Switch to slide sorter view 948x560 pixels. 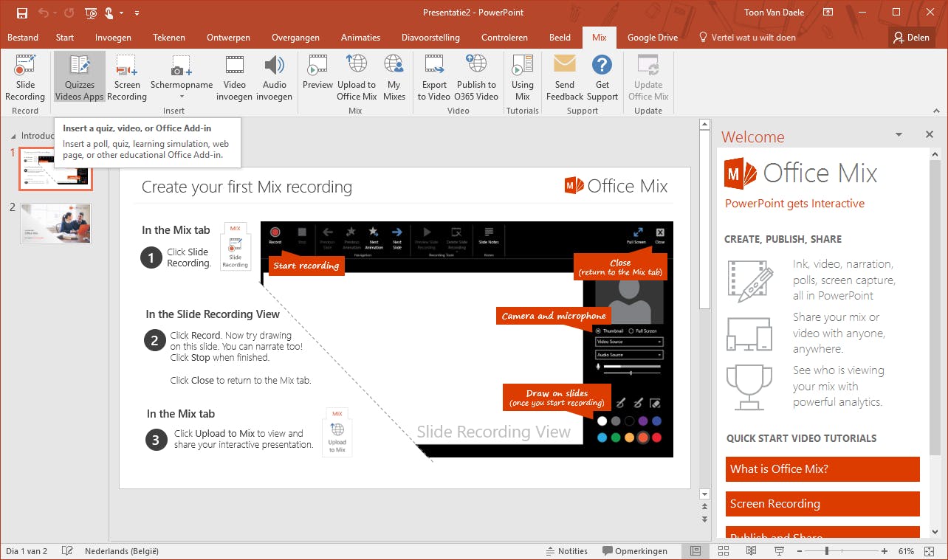[x=724, y=551]
